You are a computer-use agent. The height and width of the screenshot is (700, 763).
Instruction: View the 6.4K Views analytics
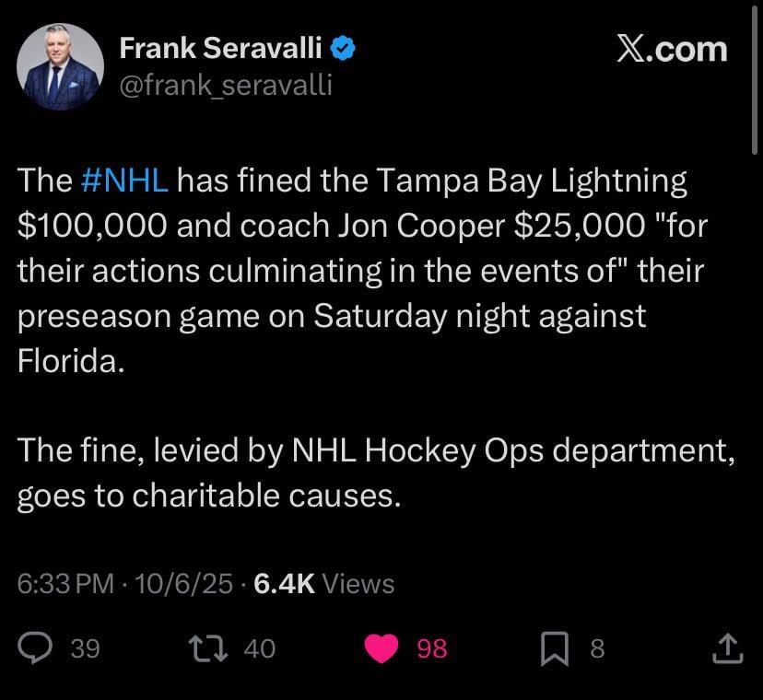point(323,584)
